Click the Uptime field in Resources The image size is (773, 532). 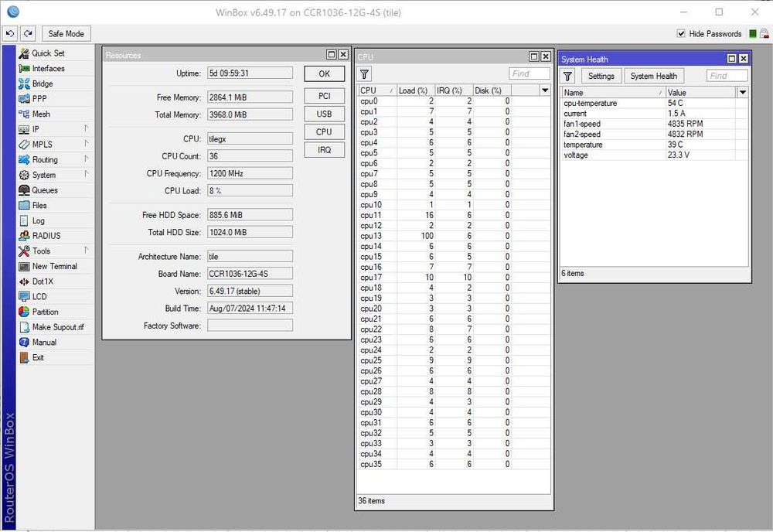click(x=250, y=73)
